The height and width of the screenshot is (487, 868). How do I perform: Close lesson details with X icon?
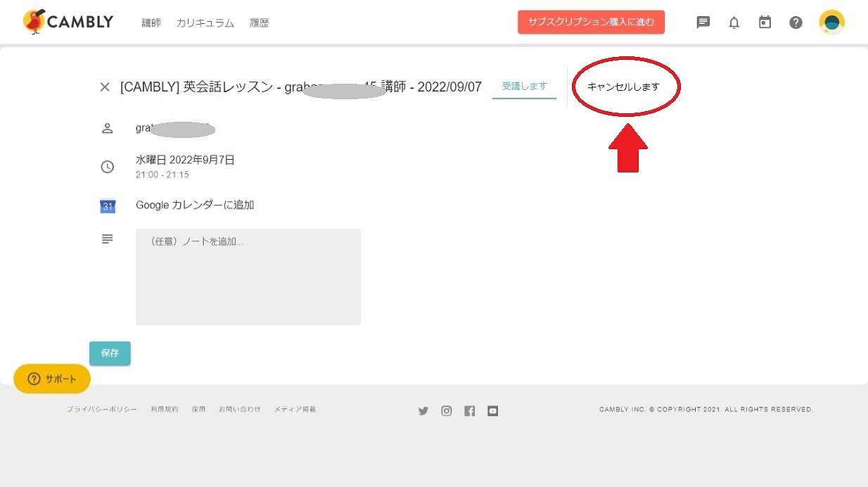pyautogui.click(x=105, y=87)
